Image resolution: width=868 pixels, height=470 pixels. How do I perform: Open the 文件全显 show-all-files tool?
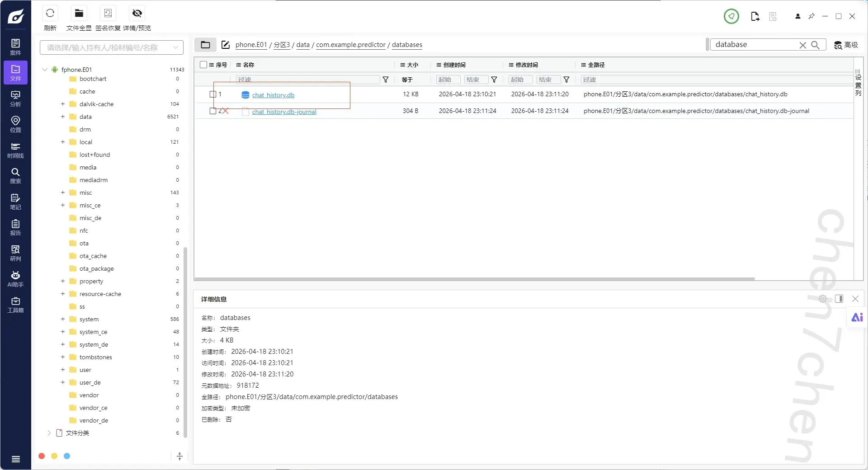pos(79,14)
